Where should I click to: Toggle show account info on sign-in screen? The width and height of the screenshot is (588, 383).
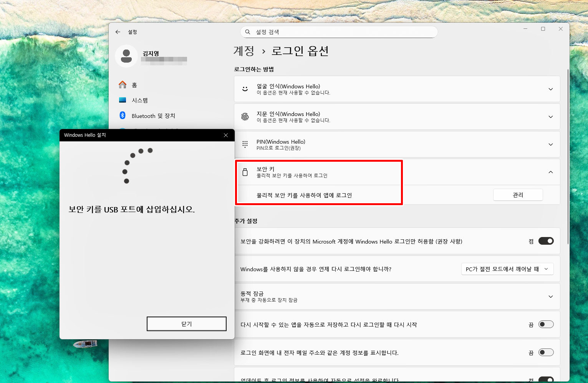tap(546, 352)
